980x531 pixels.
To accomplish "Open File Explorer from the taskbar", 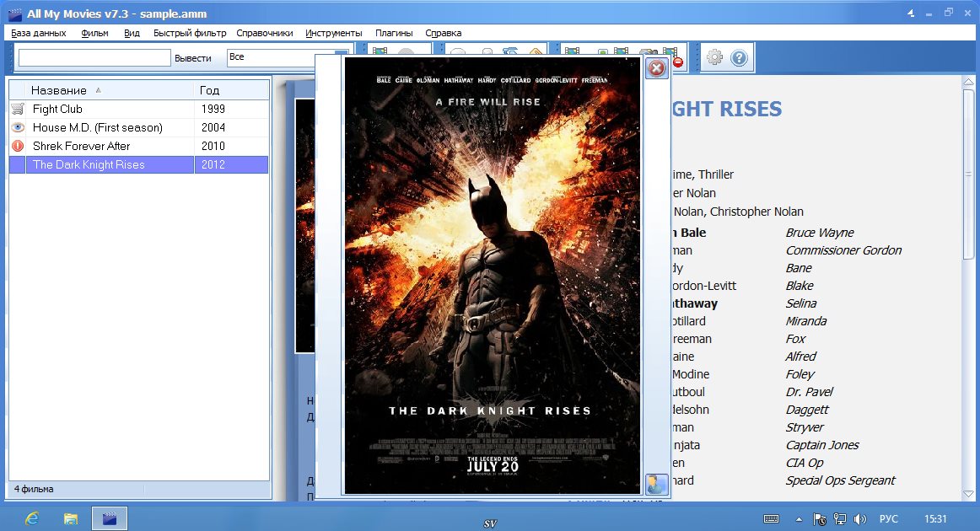I will (x=71, y=518).
